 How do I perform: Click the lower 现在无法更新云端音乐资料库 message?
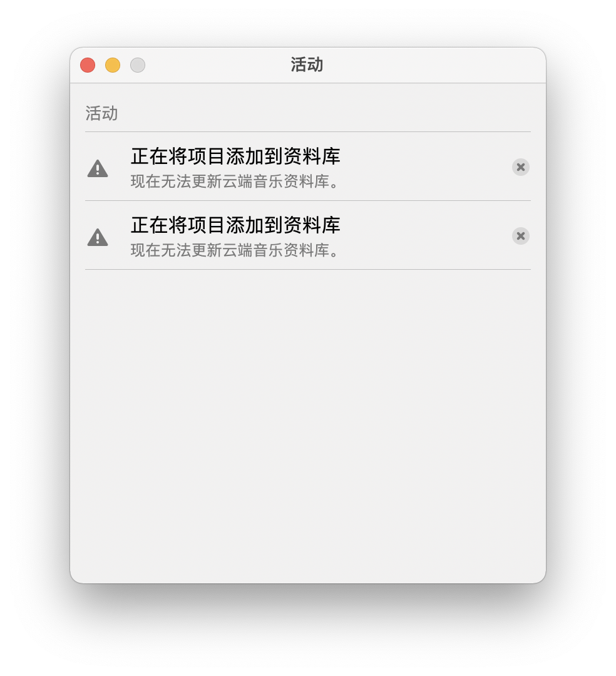click(x=235, y=250)
